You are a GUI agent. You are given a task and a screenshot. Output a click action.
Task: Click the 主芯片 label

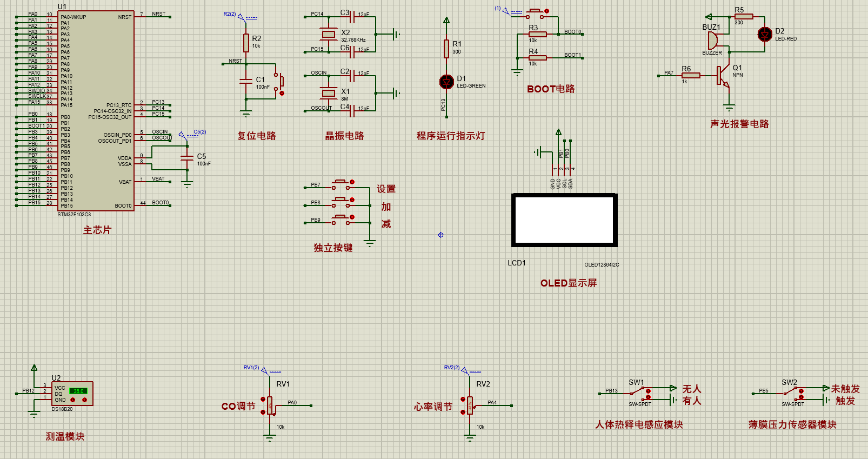[97, 230]
